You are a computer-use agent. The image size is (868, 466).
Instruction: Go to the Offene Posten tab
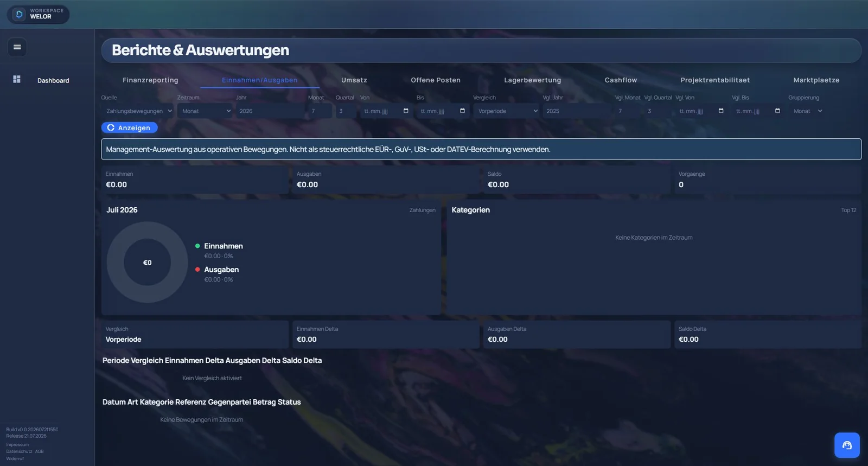[x=436, y=80]
